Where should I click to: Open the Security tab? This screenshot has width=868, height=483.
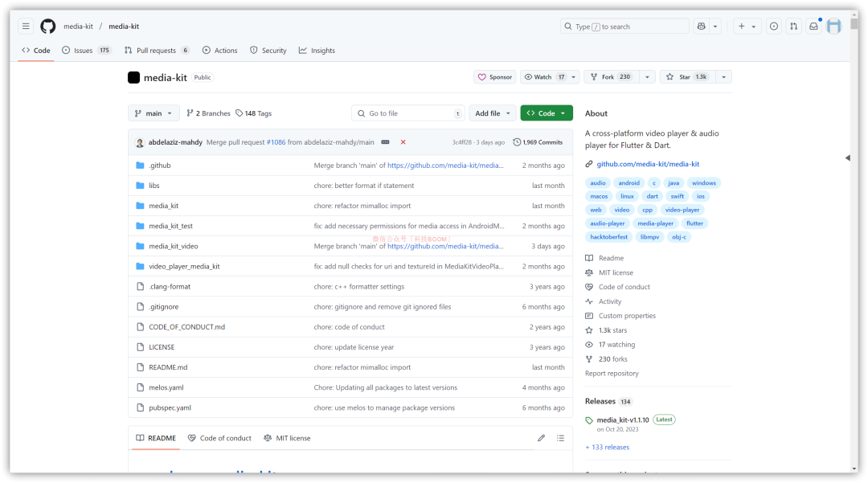(268, 51)
